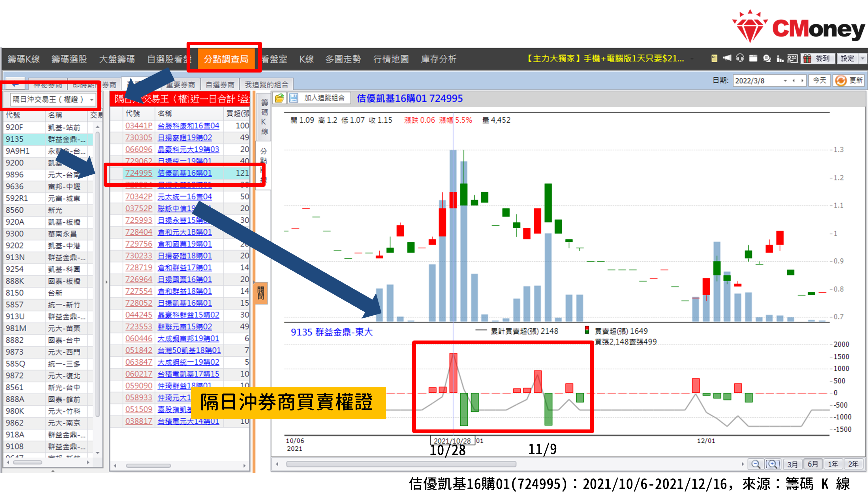Open the K線 menu tab
This screenshot has height=500, width=868.
click(x=306, y=59)
